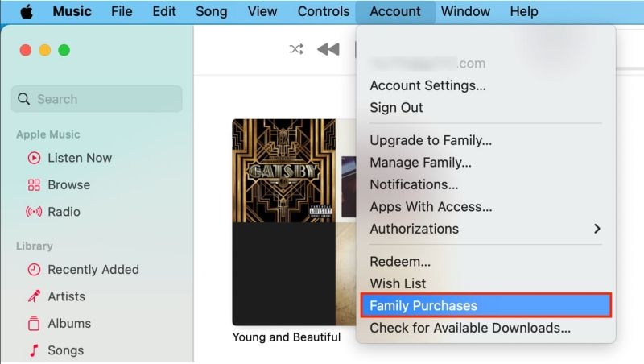Select the Artists microphone icon
Image resolution: width=644 pixels, height=364 pixels.
(x=34, y=296)
